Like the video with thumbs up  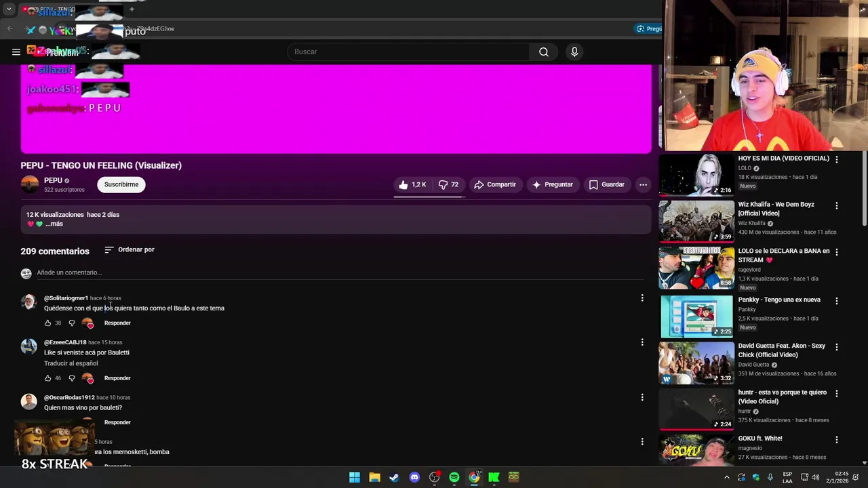coord(412,184)
